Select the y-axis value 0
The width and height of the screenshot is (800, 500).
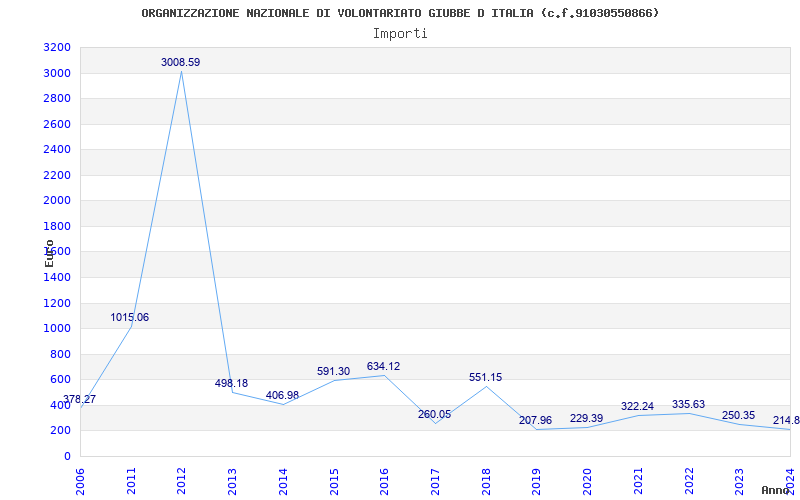67,457
